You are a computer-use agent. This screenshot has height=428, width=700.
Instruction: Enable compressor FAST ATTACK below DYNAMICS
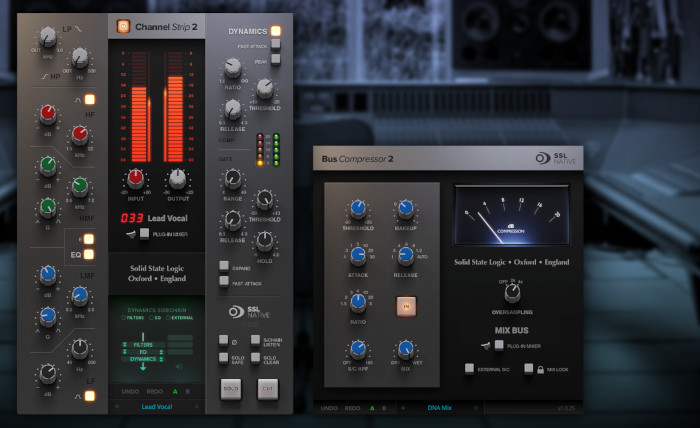pyautogui.click(x=276, y=44)
